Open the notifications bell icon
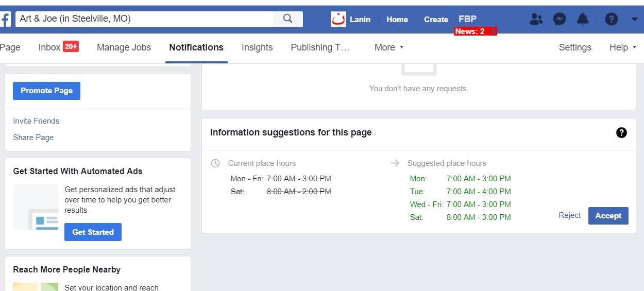 tap(583, 19)
